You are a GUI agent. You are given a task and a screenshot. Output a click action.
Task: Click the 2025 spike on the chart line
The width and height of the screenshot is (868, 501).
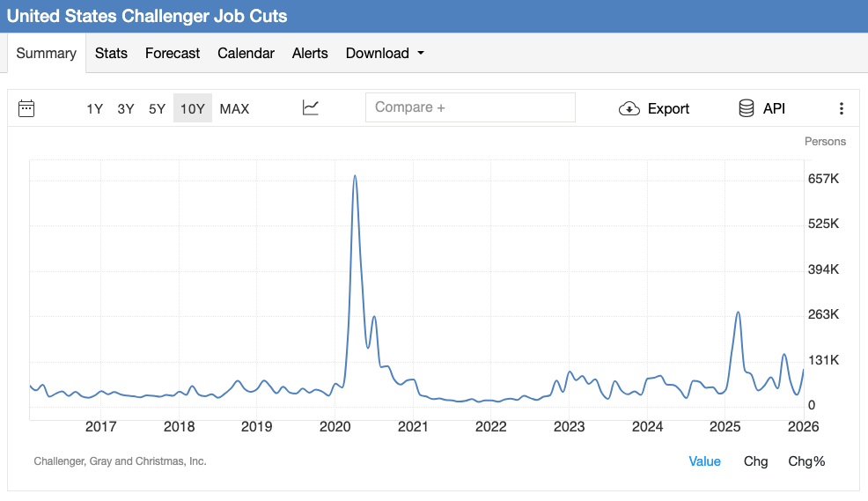tap(738, 313)
